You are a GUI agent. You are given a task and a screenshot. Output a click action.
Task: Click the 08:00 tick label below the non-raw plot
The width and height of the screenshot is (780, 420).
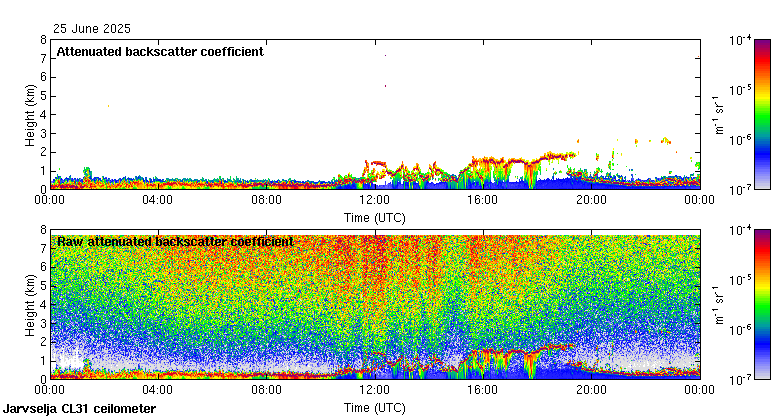[x=266, y=200]
